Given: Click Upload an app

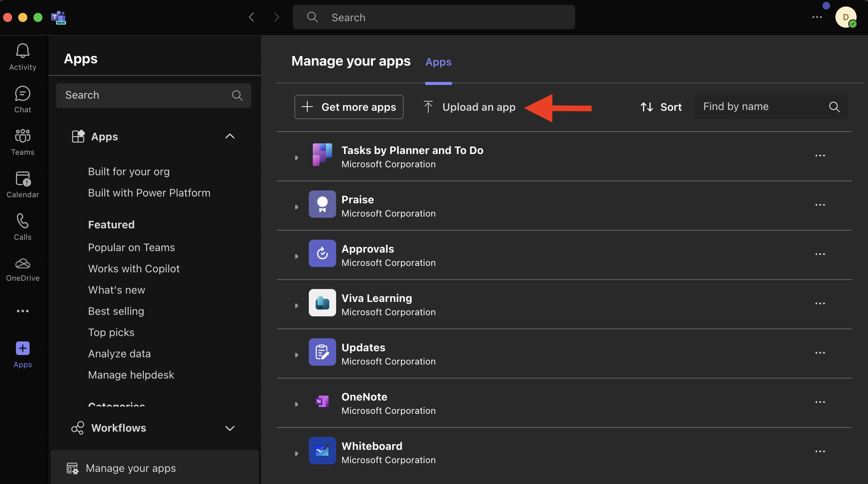Looking at the screenshot, I should click(470, 107).
